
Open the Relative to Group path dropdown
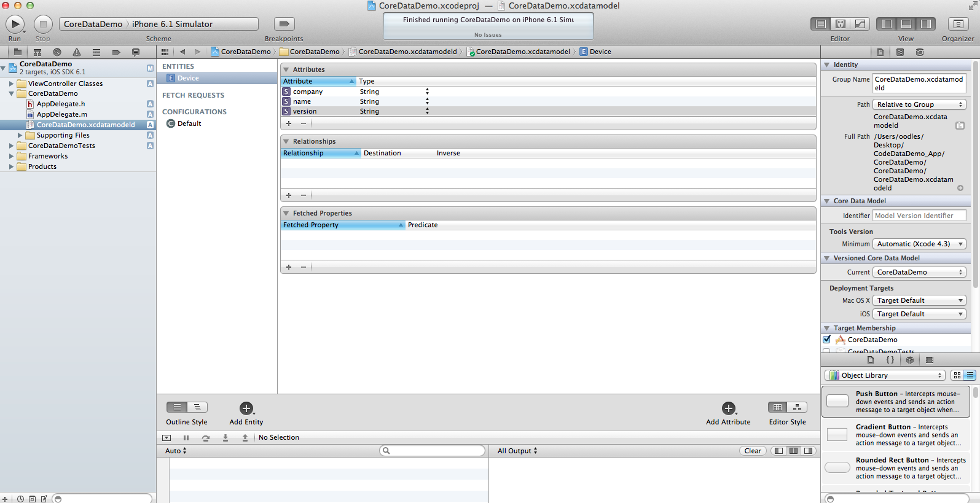920,104
